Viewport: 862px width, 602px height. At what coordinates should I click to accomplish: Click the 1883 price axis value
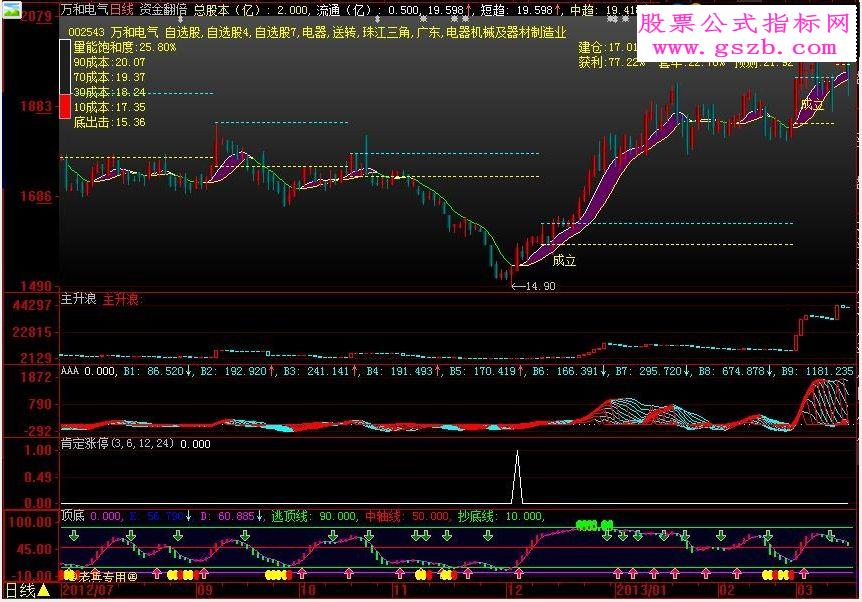tap(36, 106)
